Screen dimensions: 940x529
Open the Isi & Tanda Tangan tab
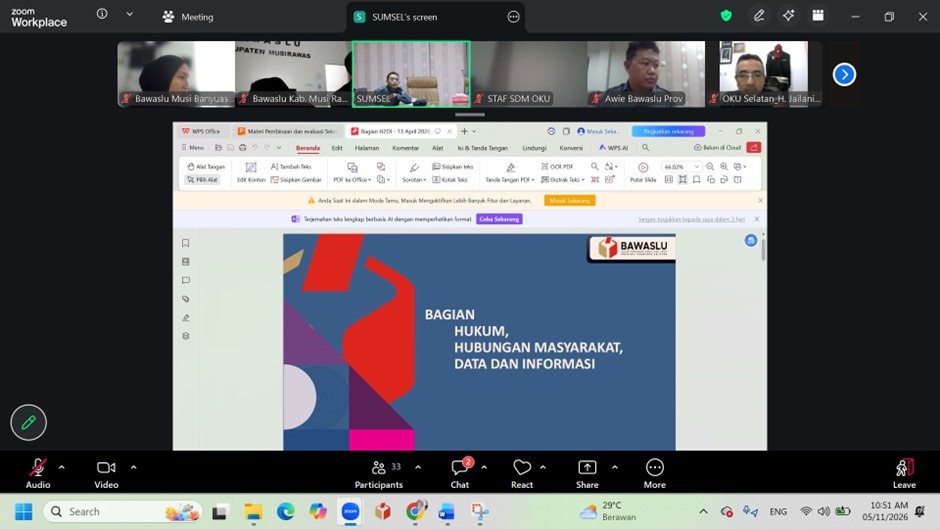[x=482, y=148]
